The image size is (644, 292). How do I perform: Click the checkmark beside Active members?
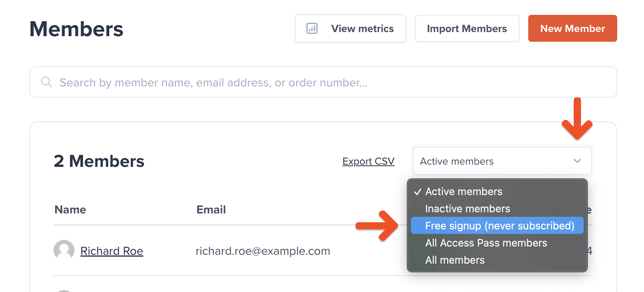click(418, 192)
